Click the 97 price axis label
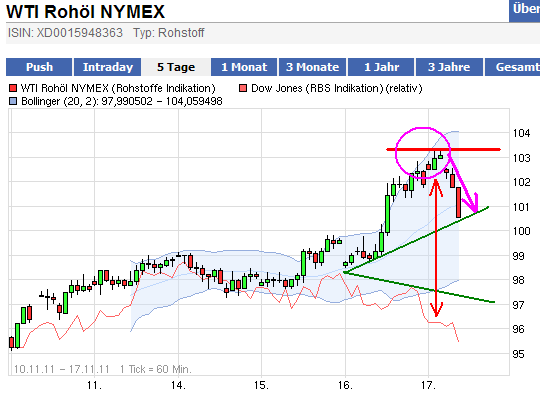The height and width of the screenshot is (394, 540). pyautogui.click(x=518, y=305)
